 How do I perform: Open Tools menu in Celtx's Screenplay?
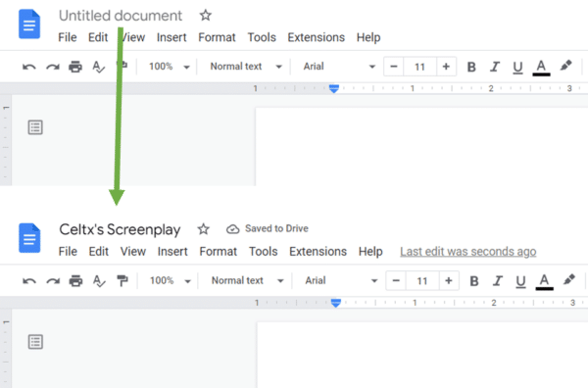[x=263, y=252]
